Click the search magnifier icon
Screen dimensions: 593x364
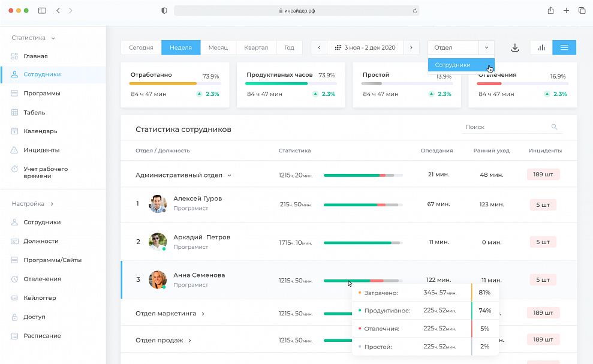[554, 127]
